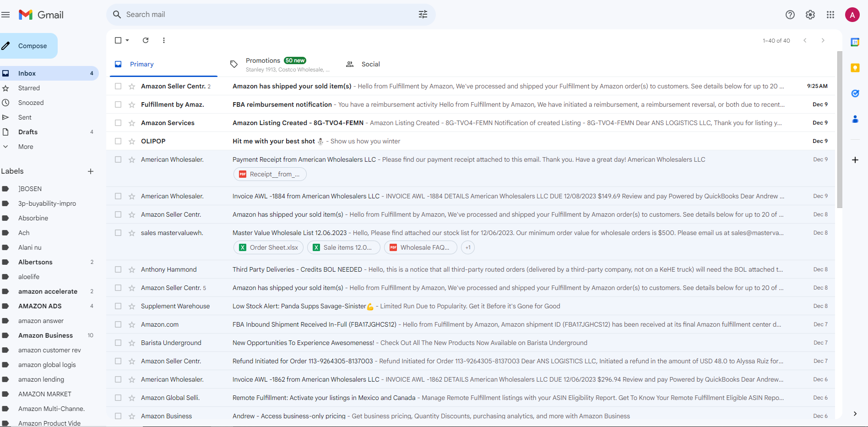Go to the older messages page arrow
Viewport: 868px width, 427px height.
click(x=823, y=40)
